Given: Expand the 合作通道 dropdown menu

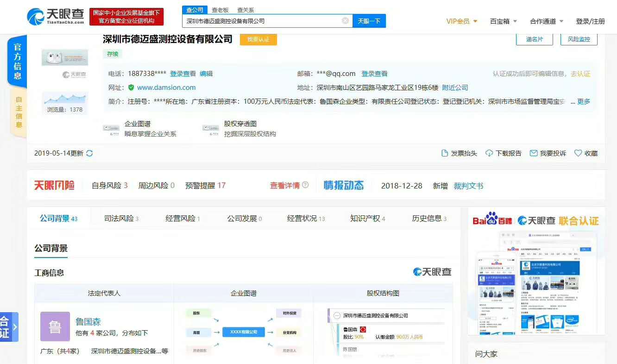Looking at the screenshot, I should click(547, 21).
